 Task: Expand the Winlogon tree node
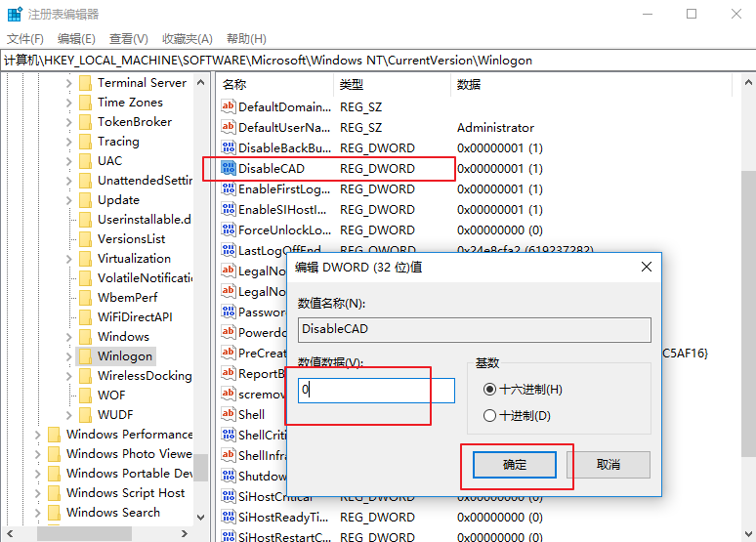tap(69, 356)
